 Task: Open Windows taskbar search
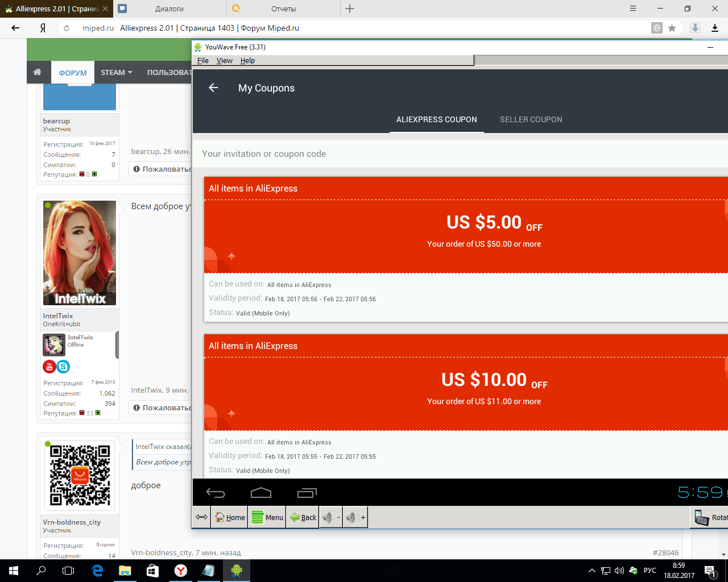(41, 571)
